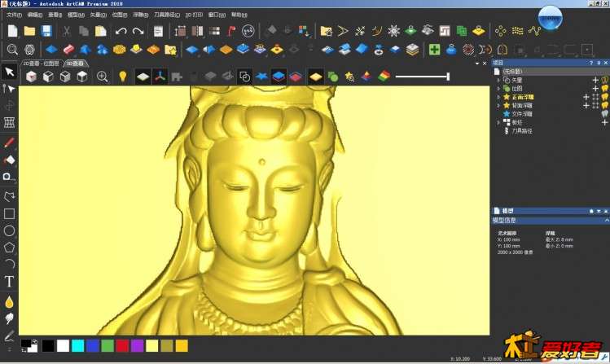Toggle the light bulb in the 3D view toolbar
This screenshot has width=610, height=364.
(x=123, y=77)
